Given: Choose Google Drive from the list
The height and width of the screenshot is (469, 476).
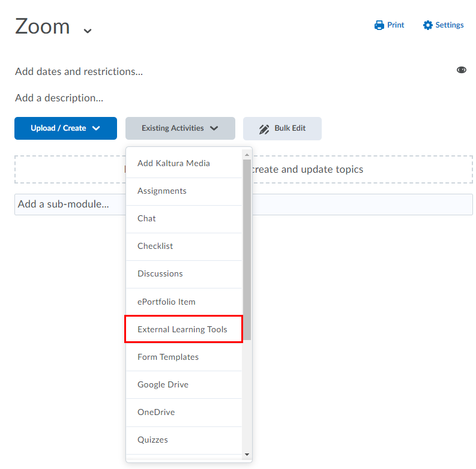Looking at the screenshot, I should (x=163, y=384).
